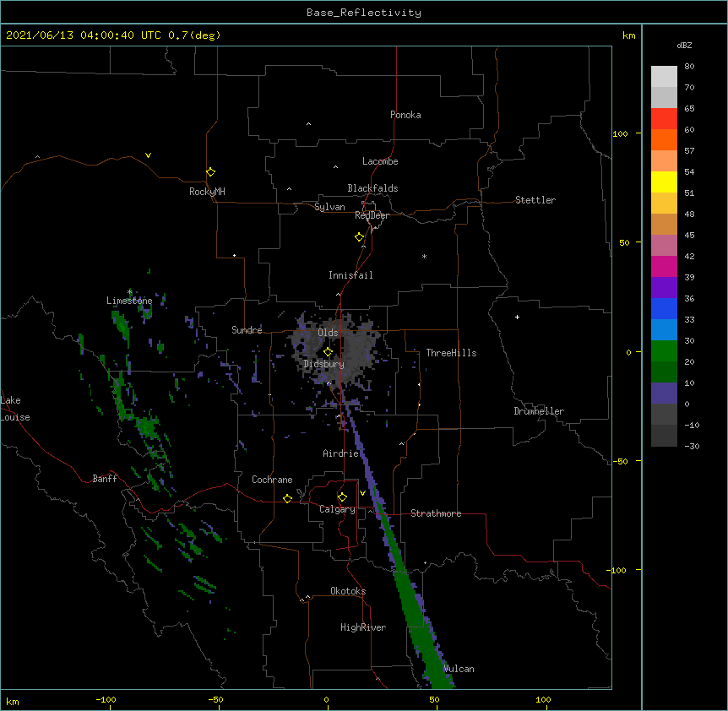Click the RockyMH label
The image size is (728, 711).
pos(207,192)
